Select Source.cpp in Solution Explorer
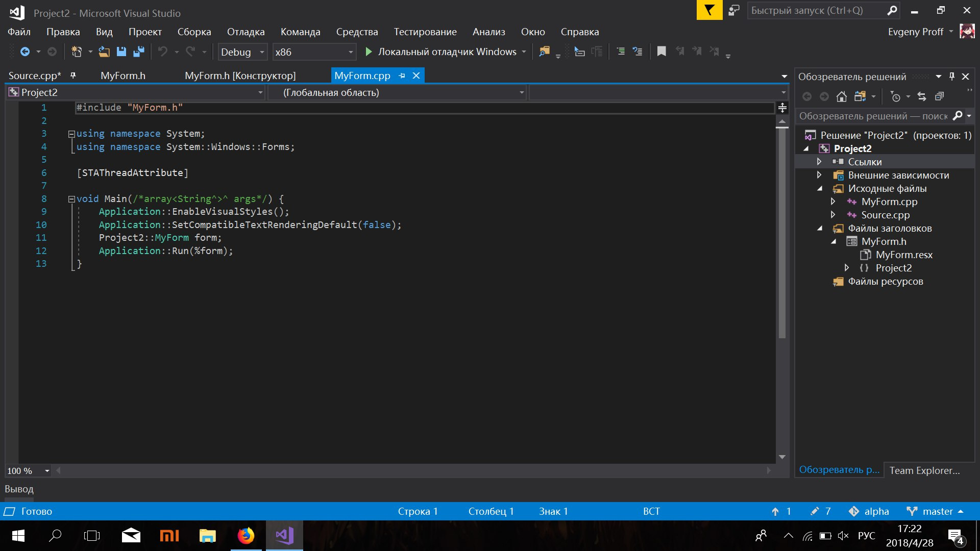The width and height of the screenshot is (980, 551). pos(885,215)
